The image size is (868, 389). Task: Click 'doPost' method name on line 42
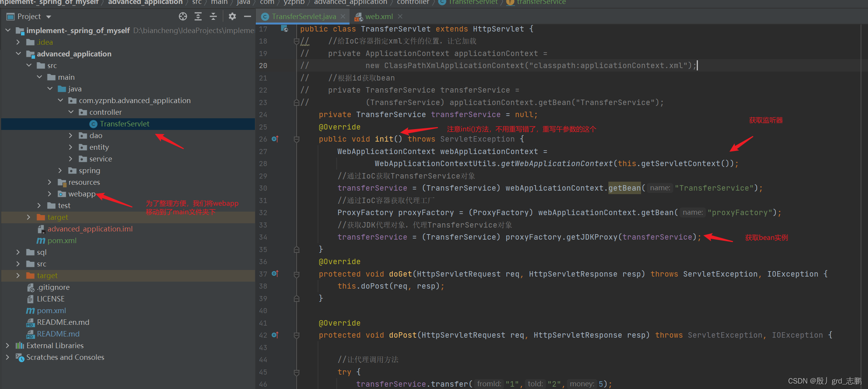tap(402, 335)
